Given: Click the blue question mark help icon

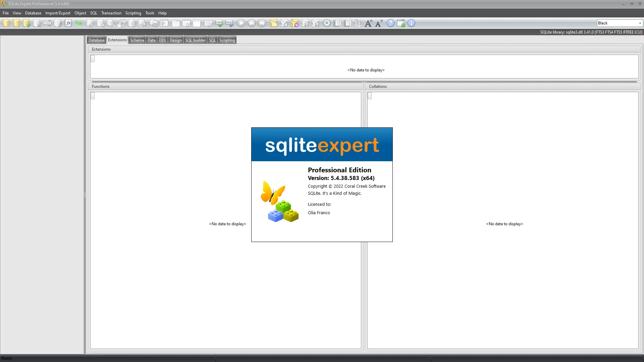Looking at the screenshot, I should coord(390,23).
